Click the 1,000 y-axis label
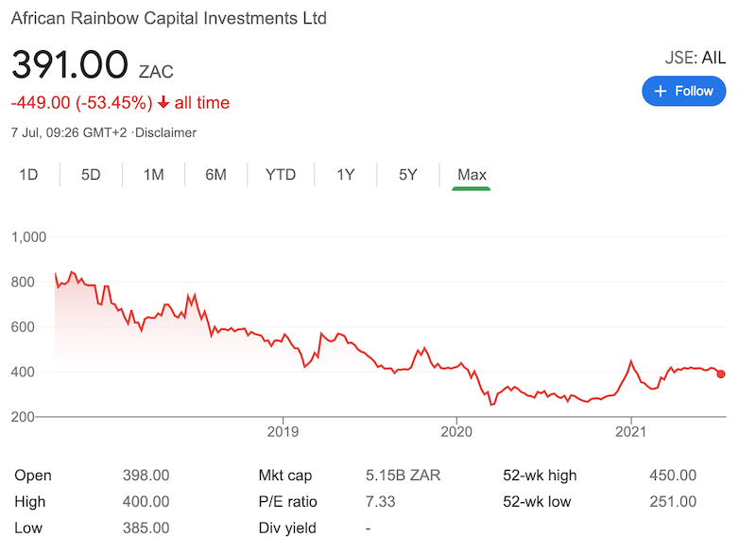Viewport: 756px width, 554px height. point(28,237)
